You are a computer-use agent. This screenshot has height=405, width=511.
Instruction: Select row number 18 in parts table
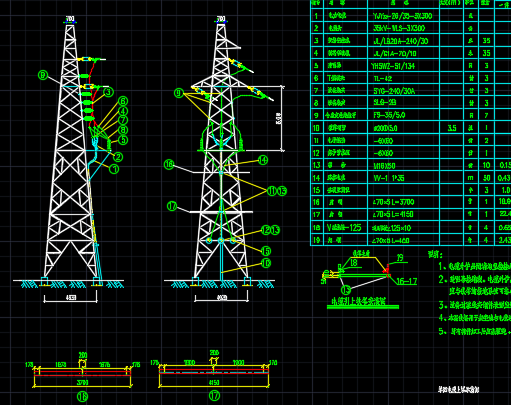(316, 228)
